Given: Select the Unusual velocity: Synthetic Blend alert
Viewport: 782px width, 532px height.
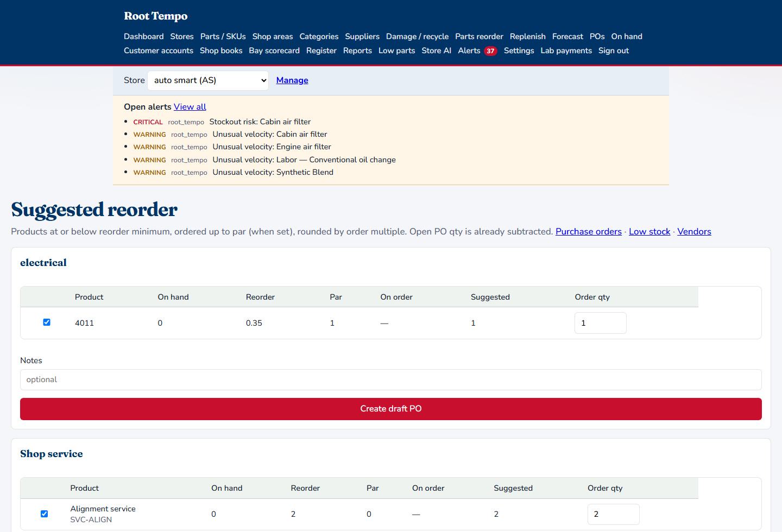Looking at the screenshot, I should click(273, 173).
